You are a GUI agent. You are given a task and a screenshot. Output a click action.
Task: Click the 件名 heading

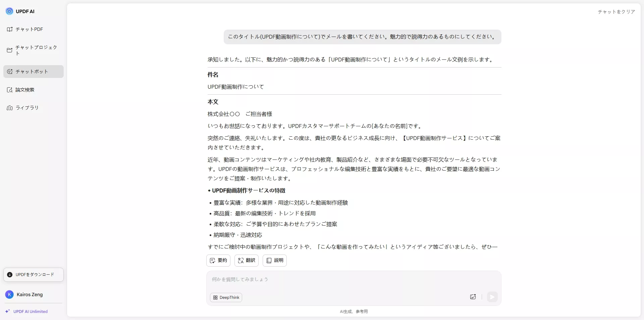[213, 75]
